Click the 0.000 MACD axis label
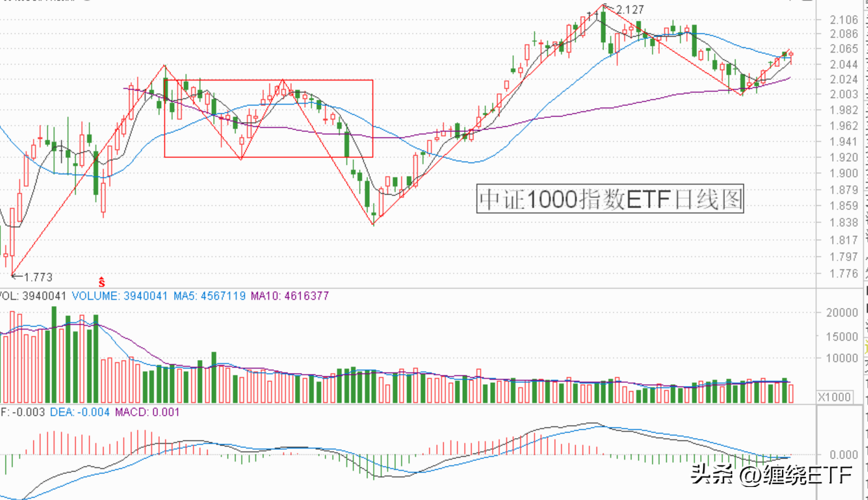The height and width of the screenshot is (500, 868). coord(845,455)
